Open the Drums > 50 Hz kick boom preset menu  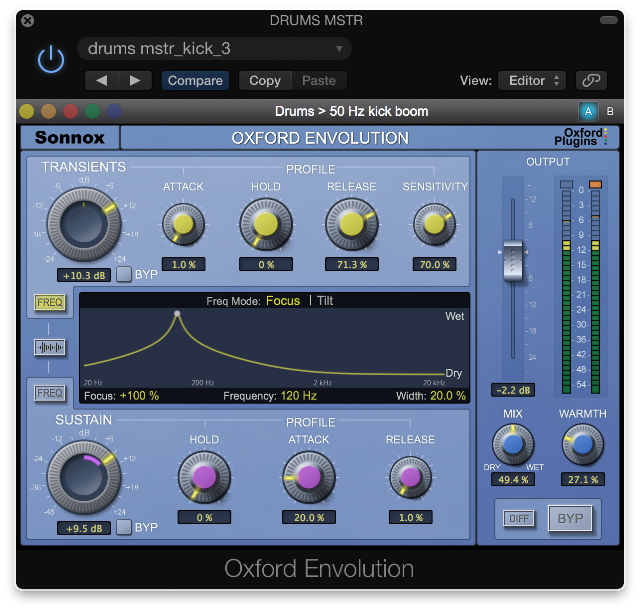coord(351,111)
